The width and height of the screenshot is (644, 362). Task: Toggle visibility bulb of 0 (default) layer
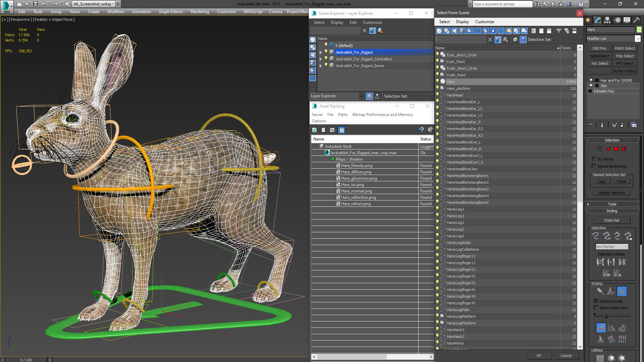326,45
